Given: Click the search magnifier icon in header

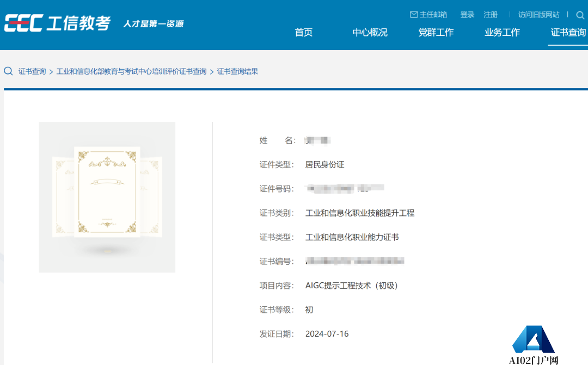Looking at the screenshot, I should pyautogui.click(x=580, y=15).
